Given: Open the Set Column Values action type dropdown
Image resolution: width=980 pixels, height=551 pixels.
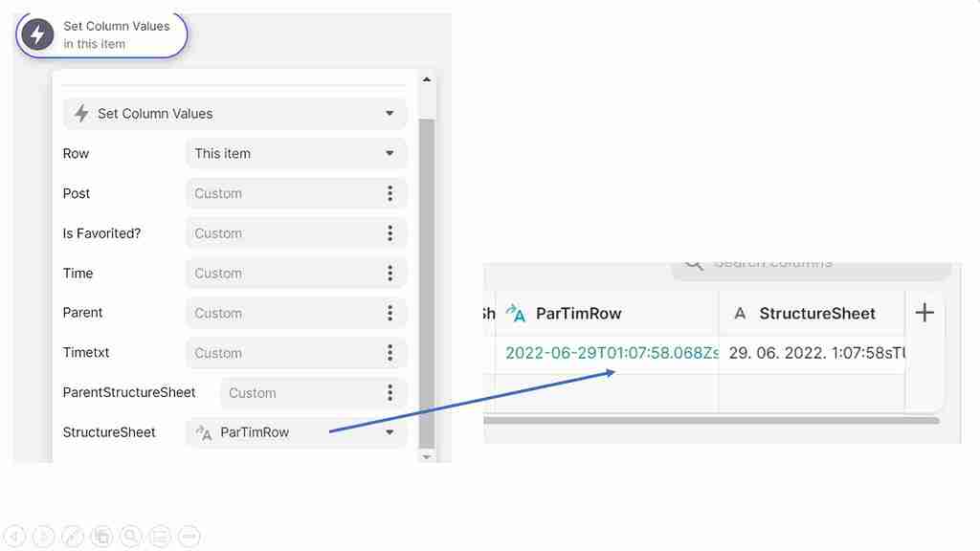Looking at the screenshot, I should tap(235, 114).
